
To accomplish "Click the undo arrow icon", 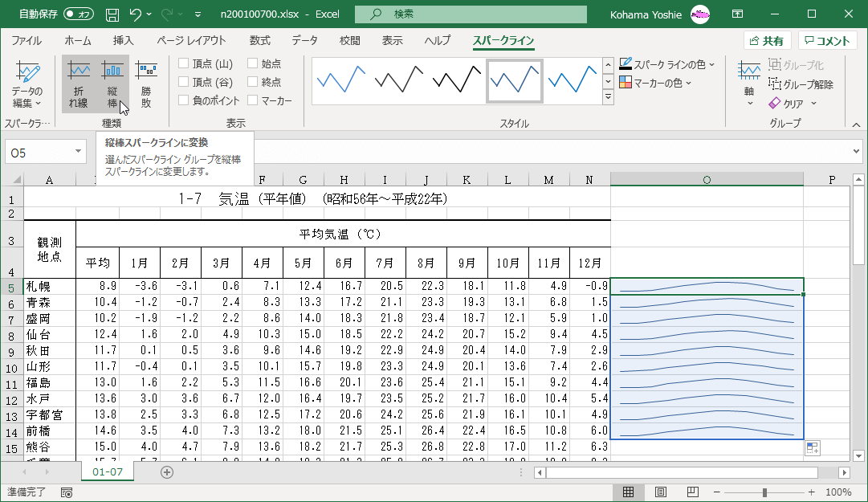I will pyautogui.click(x=136, y=14).
